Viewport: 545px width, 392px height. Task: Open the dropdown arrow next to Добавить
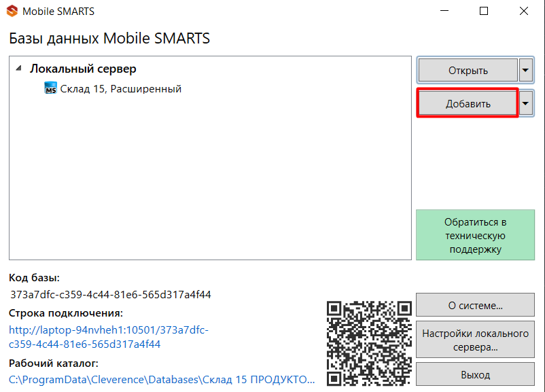(525, 103)
